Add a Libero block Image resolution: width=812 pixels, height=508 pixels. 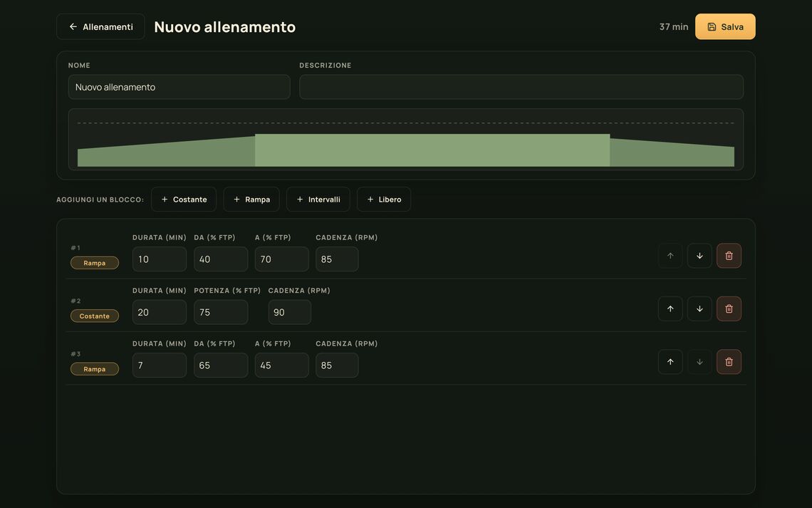pos(384,199)
